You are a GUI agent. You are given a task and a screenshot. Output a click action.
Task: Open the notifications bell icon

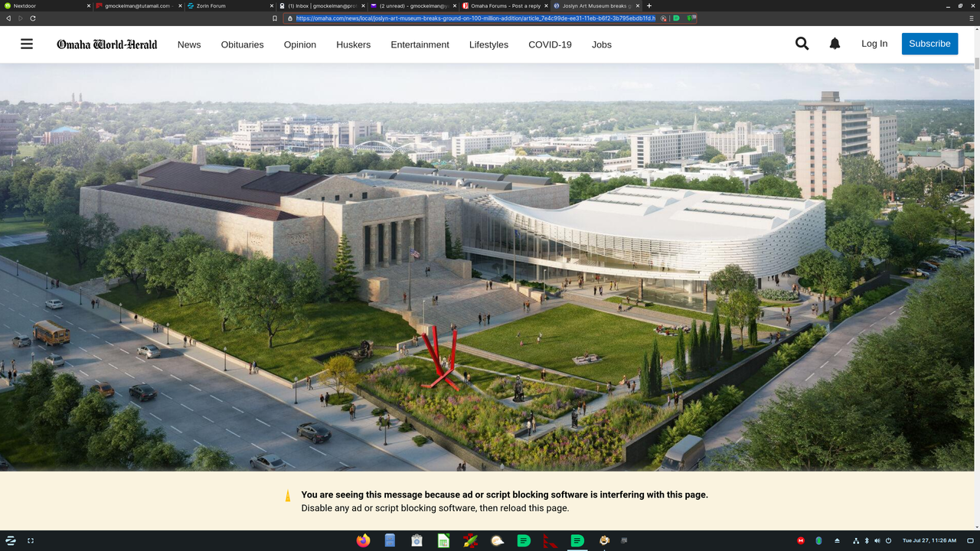point(835,44)
